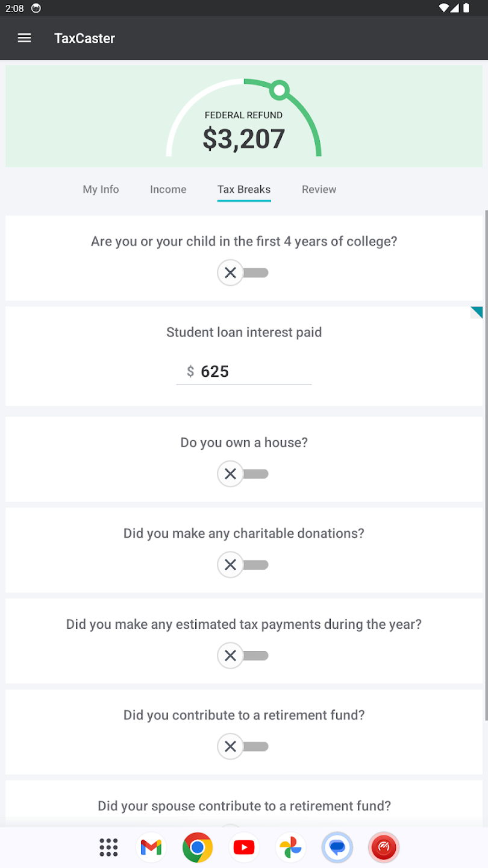Screen dimensions: 488x868
Task: Open the Messages app in dock
Action: click(x=337, y=848)
